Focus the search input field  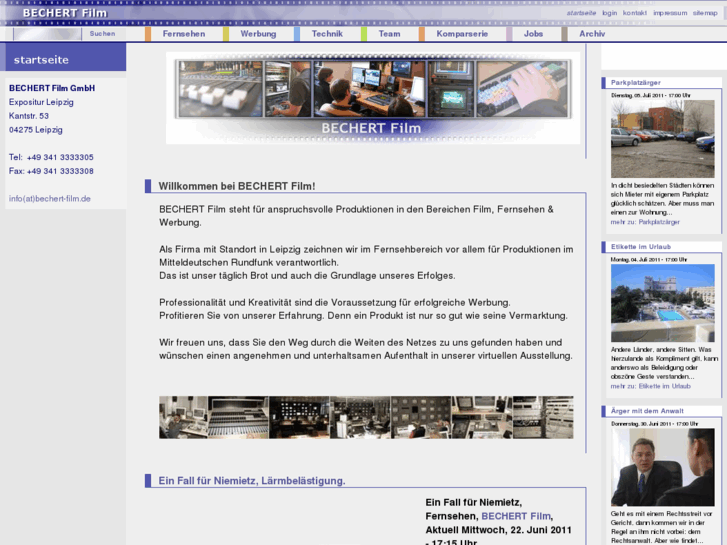[x=47, y=34]
